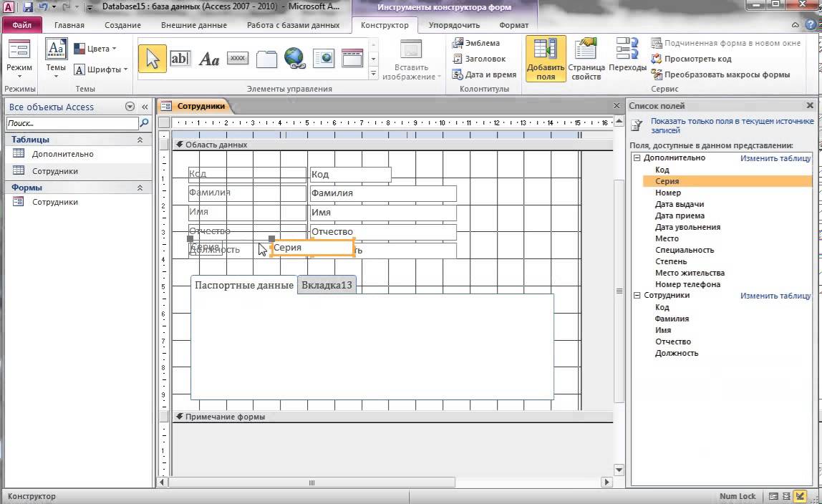Collapse the Таблицы group

pyautogui.click(x=140, y=140)
